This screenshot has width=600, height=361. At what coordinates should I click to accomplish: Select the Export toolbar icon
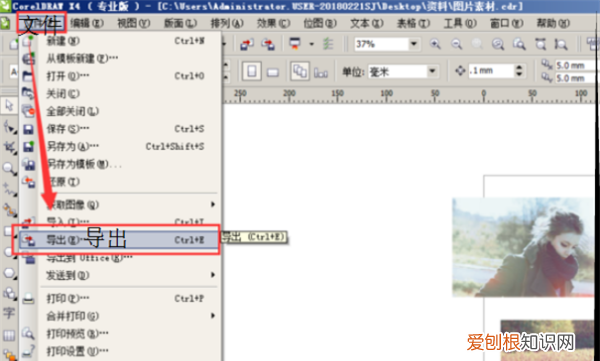point(268,44)
